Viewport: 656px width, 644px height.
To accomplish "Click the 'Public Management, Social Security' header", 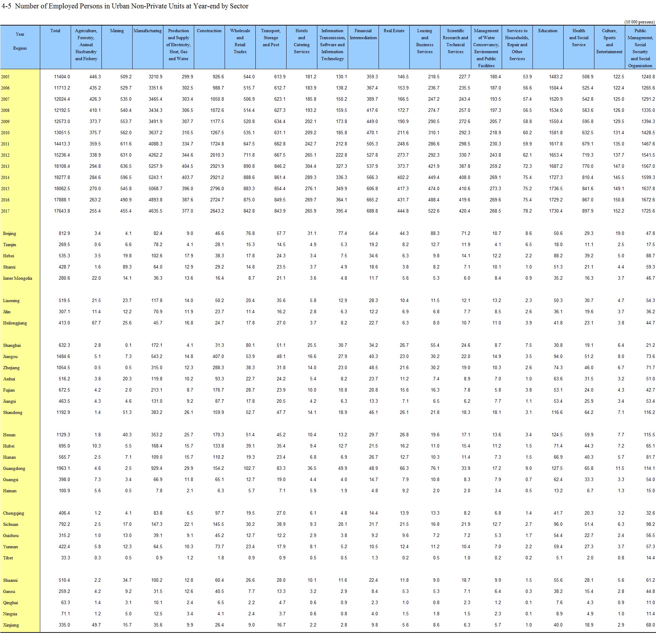I will pos(640,48).
